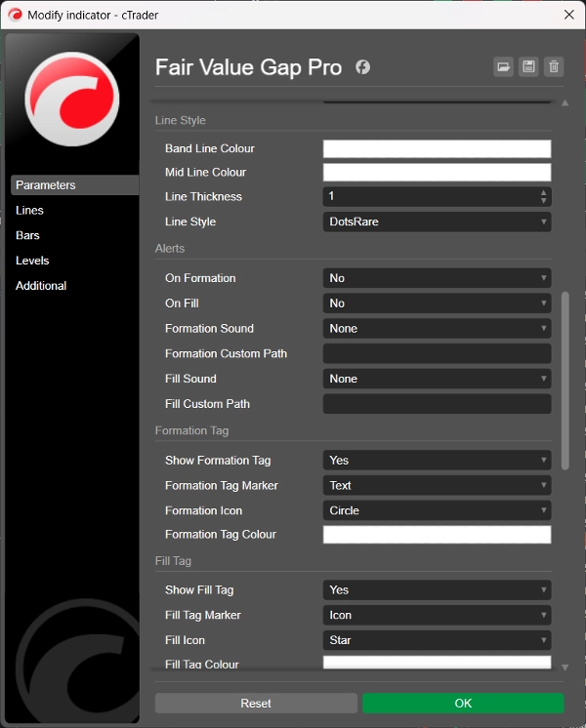
Task: Increase Line Thickness with up arrow
Action: (544, 192)
